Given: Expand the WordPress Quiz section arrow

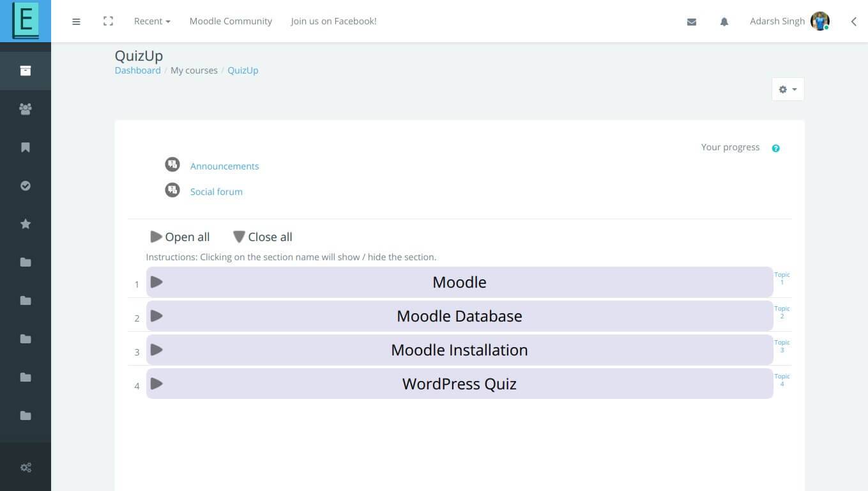Looking at the screenshot, I should 156,384.
